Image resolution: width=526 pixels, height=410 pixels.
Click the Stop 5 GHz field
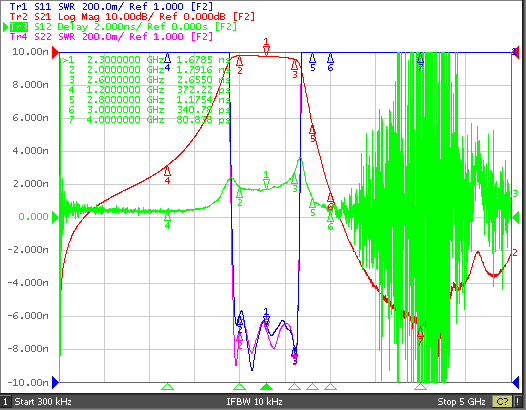tap(461, 402)
